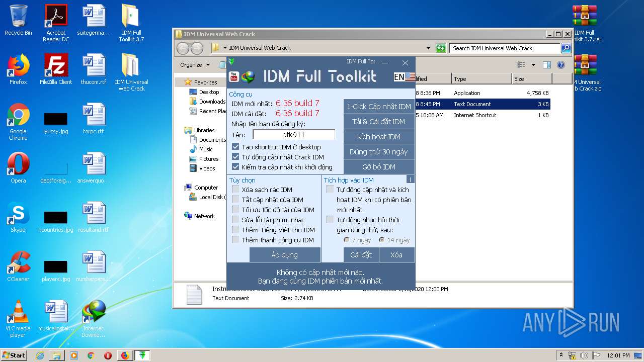Open Recycle Bin desktop icon
644x362 pixels.
pos(18,20)
